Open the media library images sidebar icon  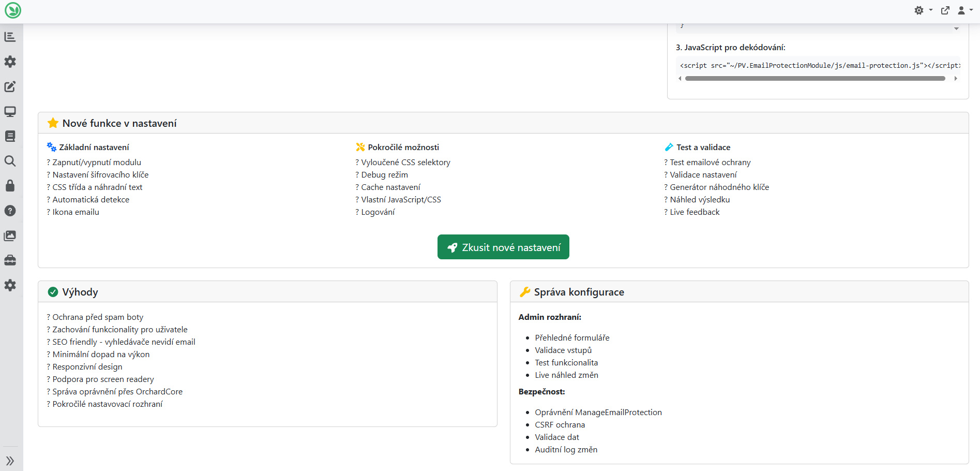click(10, 236)
